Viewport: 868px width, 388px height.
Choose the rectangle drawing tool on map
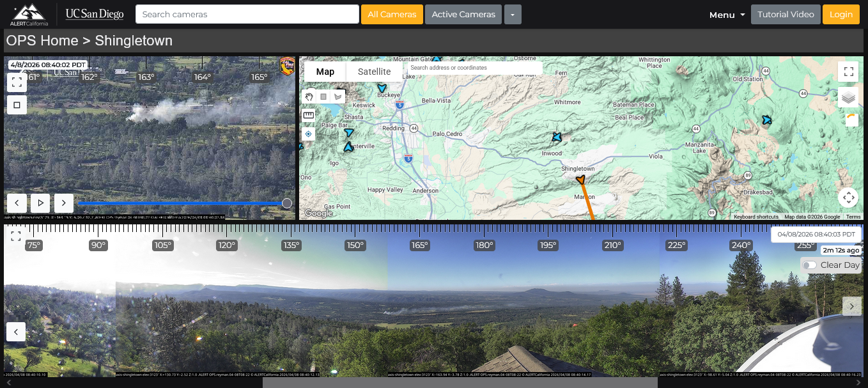(323, 97)
